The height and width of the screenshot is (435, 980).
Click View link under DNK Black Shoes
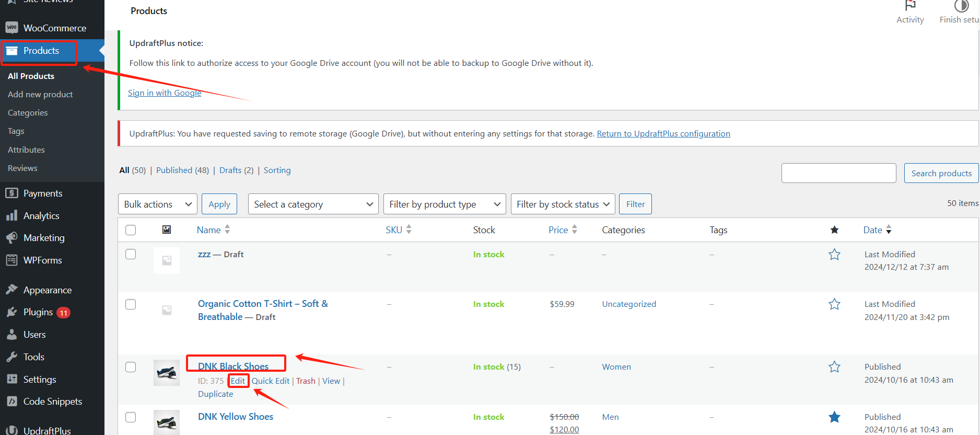[x=331, y=381]
